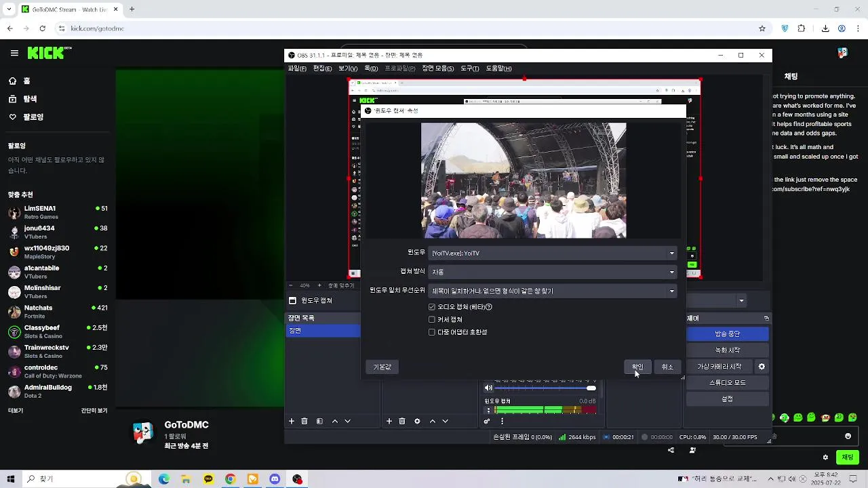The image size is (868, 488).
Task: Start the virtual camera with 가상 카메라 시작
Action: (x=719, y=367)
